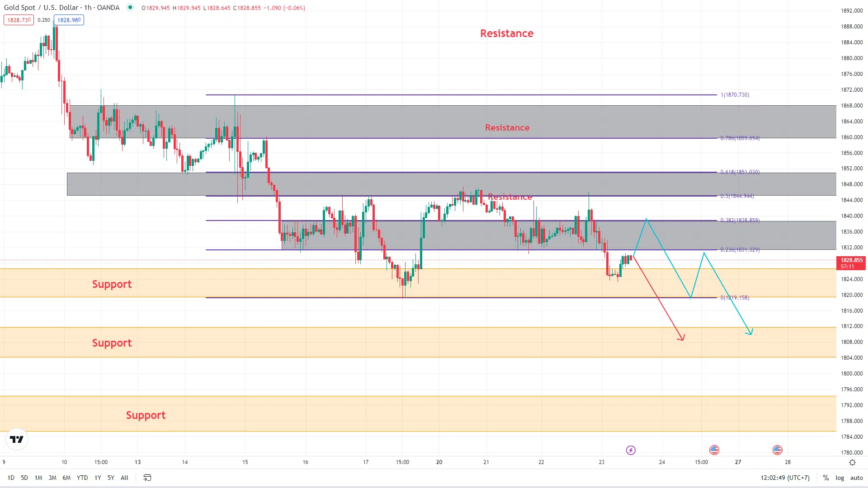Toggle percent scale mode
The height and width of the screenshot is (488, 868).
[826, 478]
